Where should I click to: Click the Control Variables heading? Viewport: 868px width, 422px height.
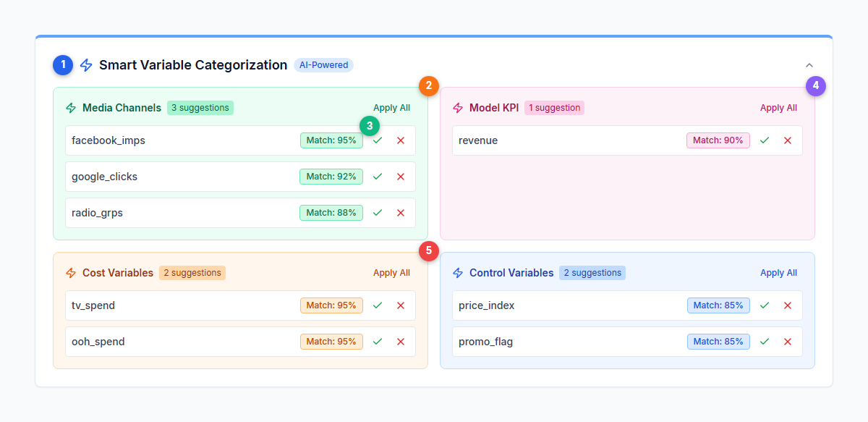[x=511, y=273]
